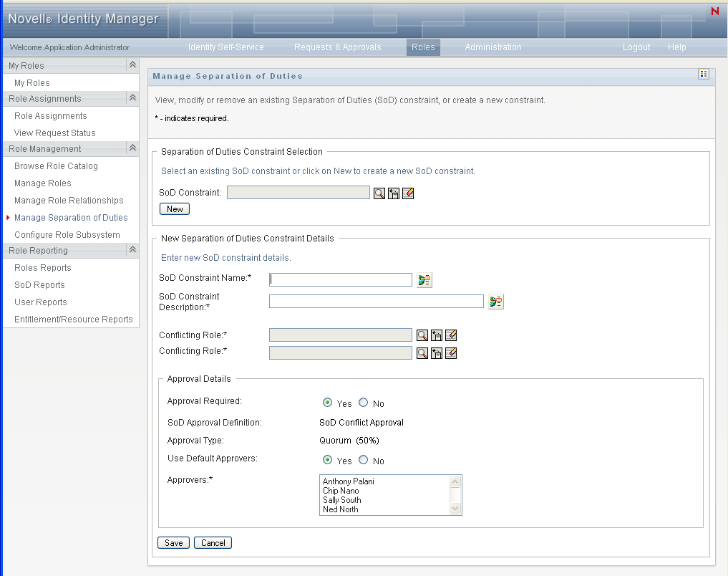Open Role Assignments in the sidebar

[51, 115]
